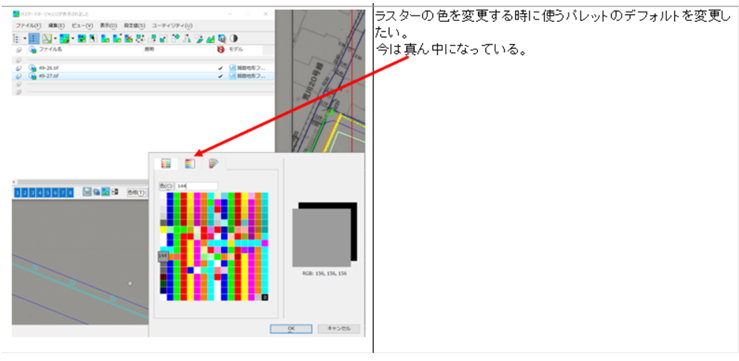Toggle checkmark for 49-26.tif row

click(x=220, y=68)
